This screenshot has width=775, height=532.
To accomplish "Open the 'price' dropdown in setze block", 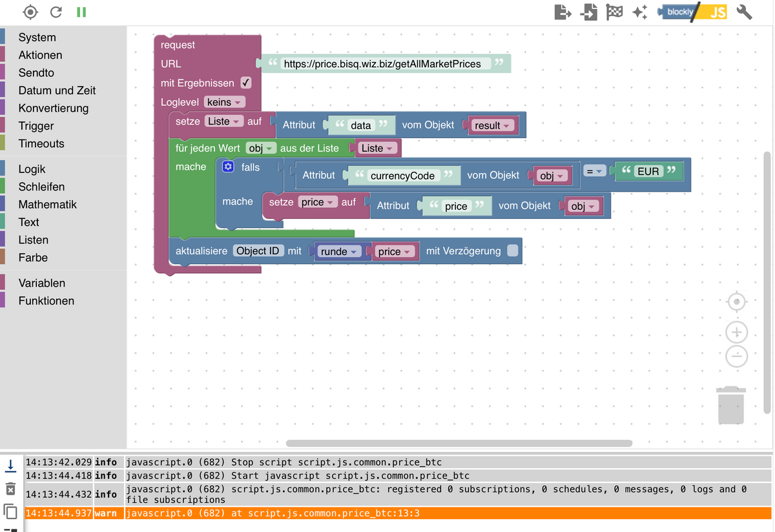I will 318,202.
